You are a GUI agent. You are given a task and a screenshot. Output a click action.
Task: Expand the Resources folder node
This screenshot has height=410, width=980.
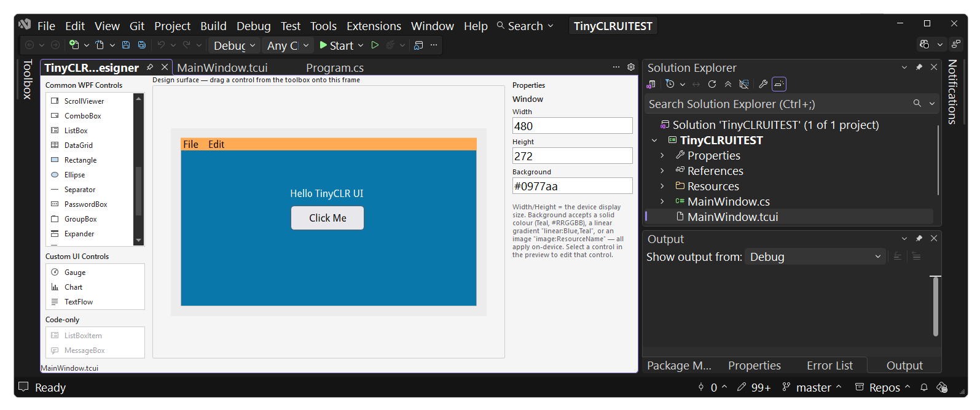(662, 186)
